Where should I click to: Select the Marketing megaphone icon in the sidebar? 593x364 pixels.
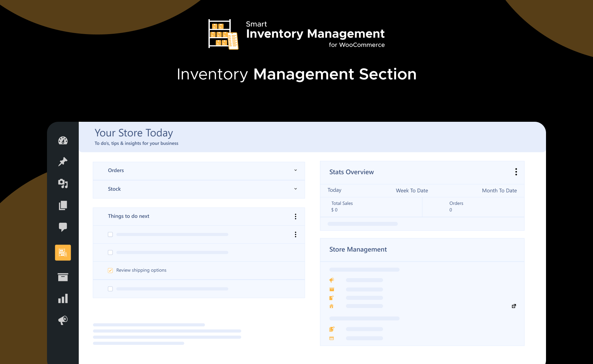pyautogui.click(x=63, y=320)
